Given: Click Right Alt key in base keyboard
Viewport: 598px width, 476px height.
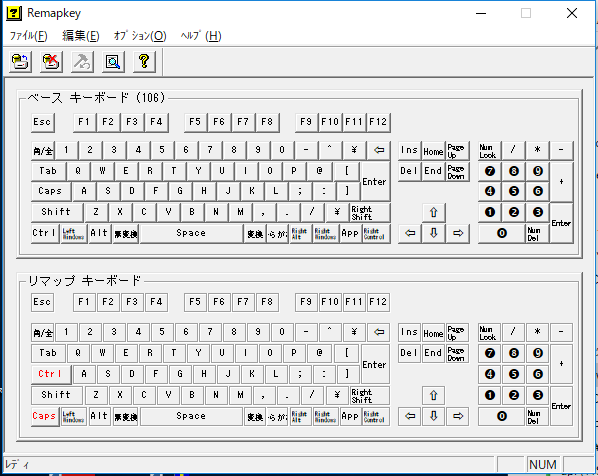Looking at the screenshot, I should point(301,233).
